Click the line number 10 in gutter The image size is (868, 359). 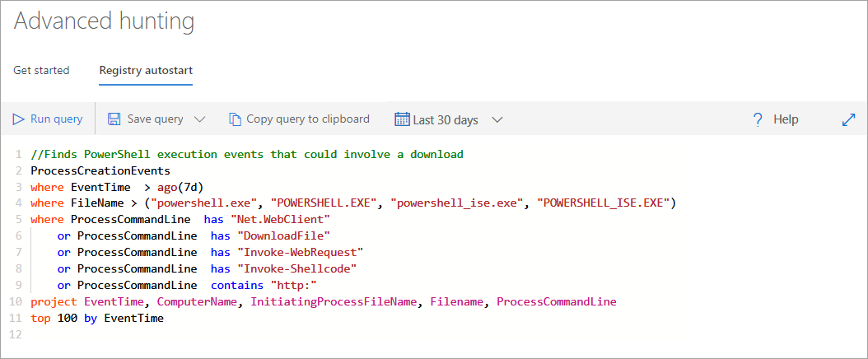(x=16, y=302)
